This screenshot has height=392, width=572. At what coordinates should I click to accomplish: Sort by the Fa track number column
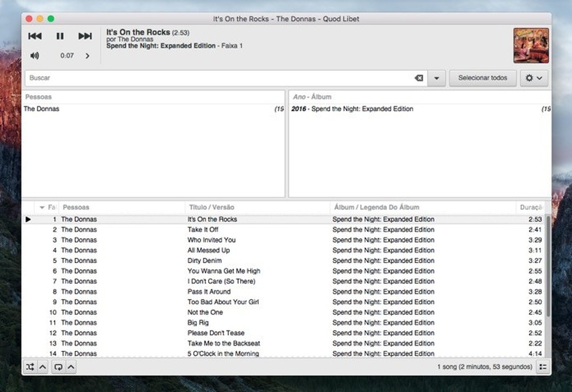pos(47,207)
